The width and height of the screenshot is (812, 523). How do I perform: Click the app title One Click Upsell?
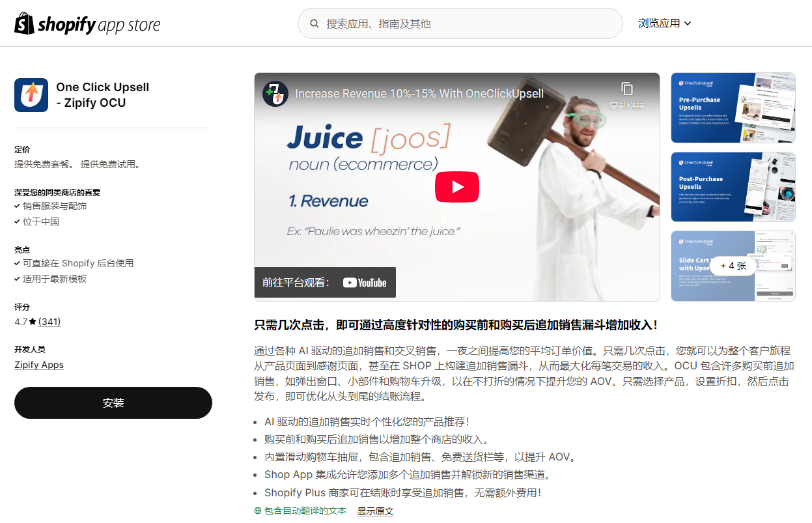[103, 95]
